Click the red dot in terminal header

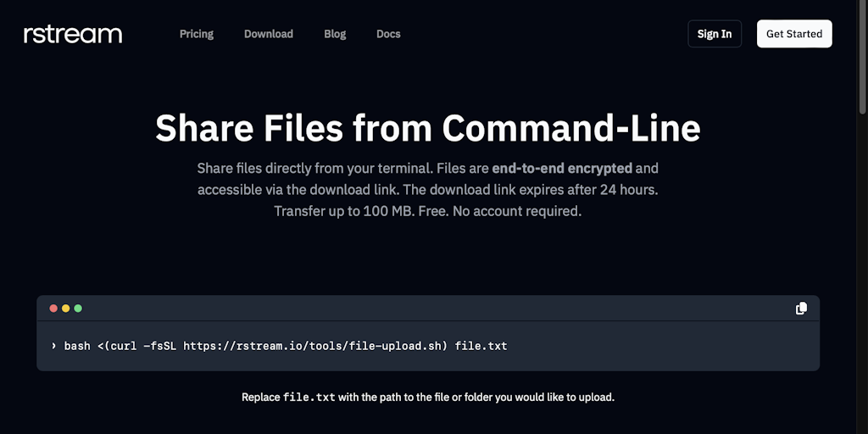(54, 309)
